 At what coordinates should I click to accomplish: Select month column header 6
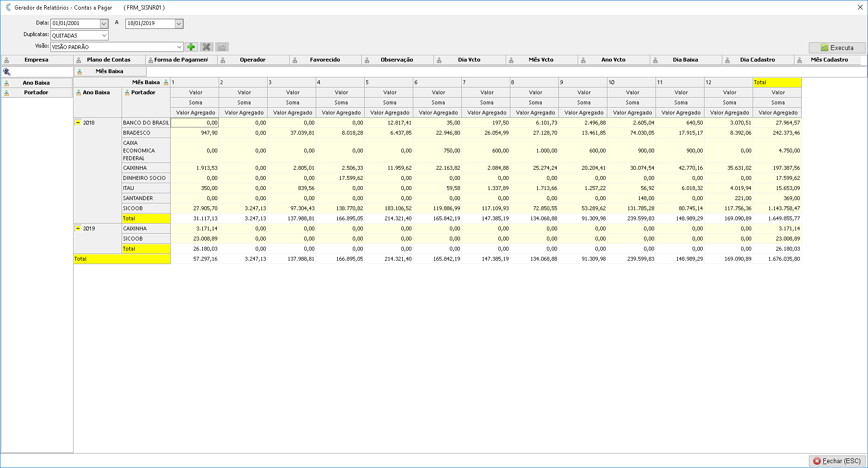pyautogui.click(x=437, y=82)
